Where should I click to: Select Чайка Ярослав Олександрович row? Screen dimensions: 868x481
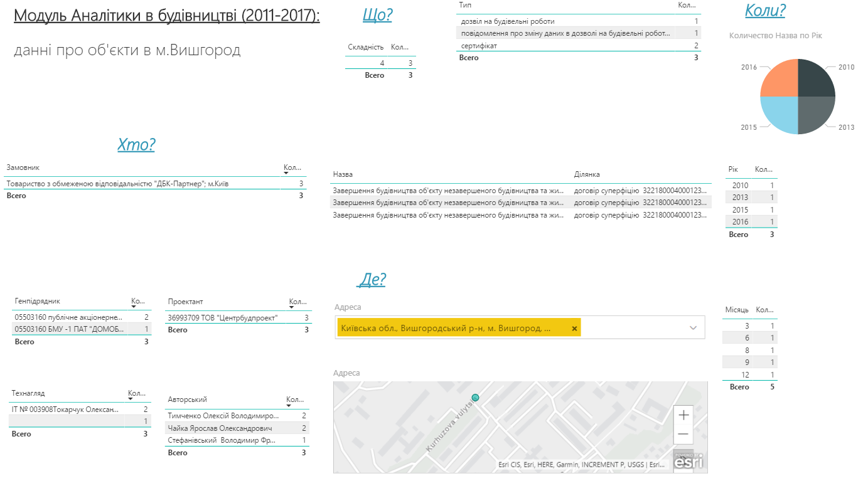(237, 428)
